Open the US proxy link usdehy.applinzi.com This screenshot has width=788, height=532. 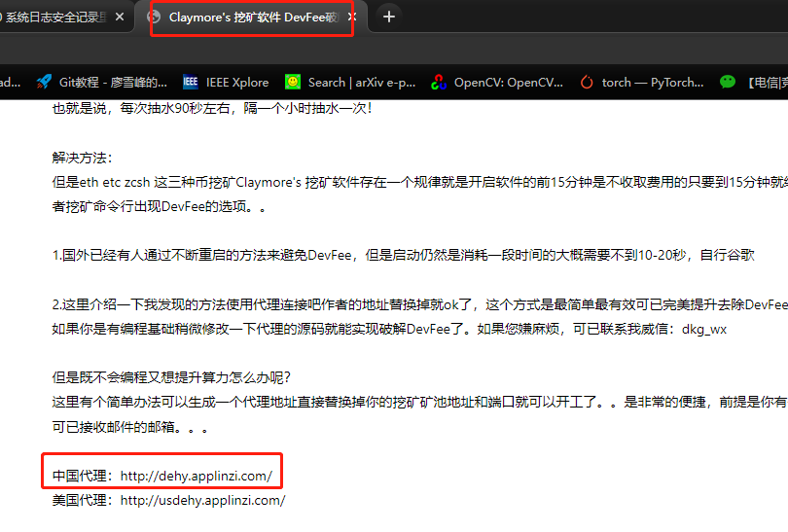click(203, 500)
